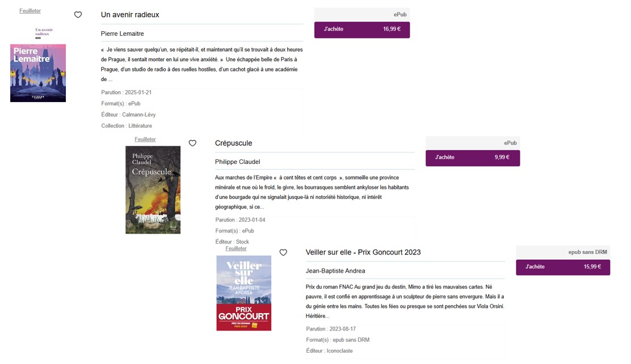Select ePub format header for Crépuscule

tap(510, 143)
